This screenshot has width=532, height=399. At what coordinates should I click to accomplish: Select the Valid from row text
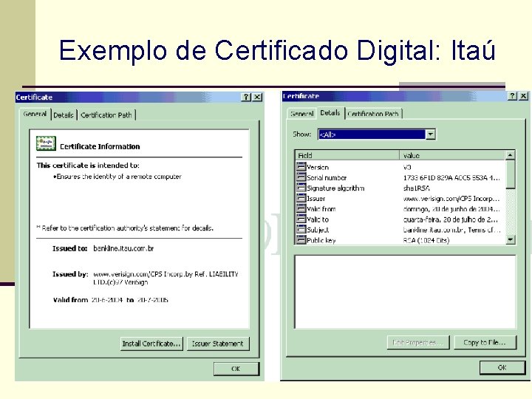(x=321, y=209)
